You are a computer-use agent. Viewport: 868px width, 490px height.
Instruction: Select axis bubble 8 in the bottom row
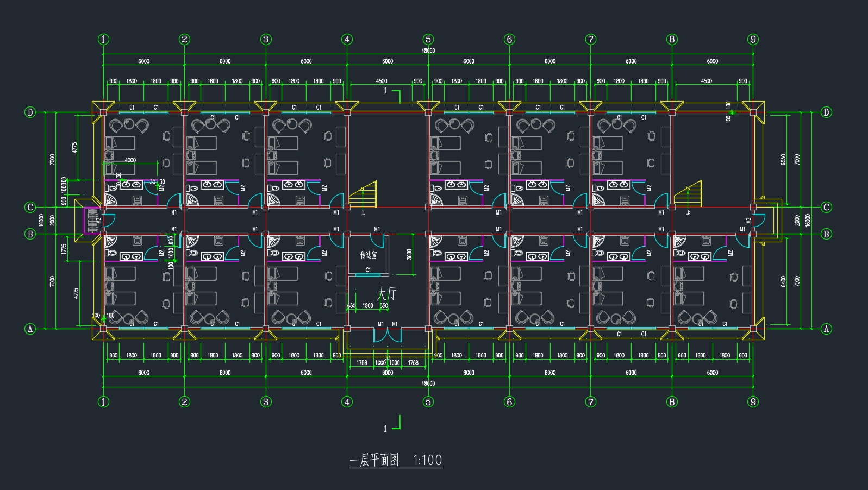672,402
